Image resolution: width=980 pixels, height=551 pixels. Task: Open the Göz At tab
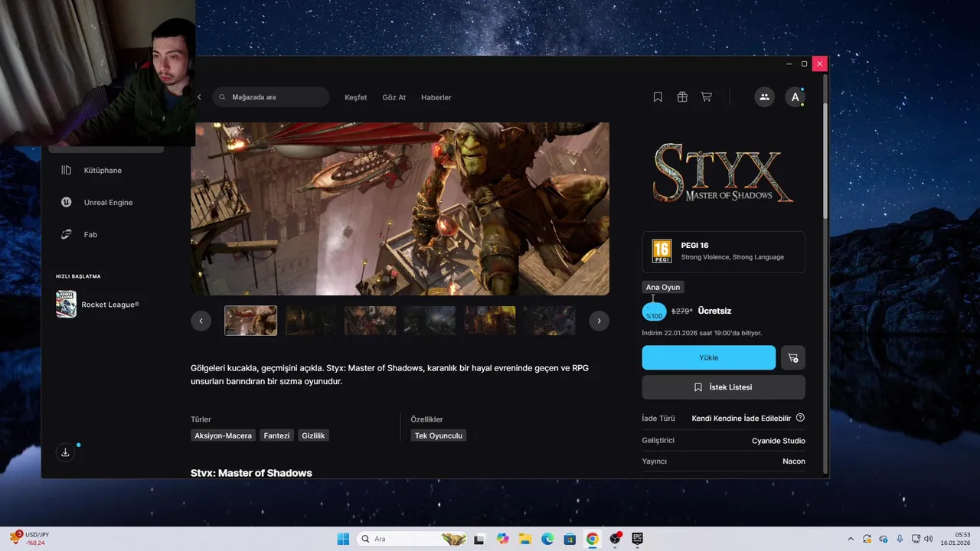pyautogui.click(x=394, y=97)
